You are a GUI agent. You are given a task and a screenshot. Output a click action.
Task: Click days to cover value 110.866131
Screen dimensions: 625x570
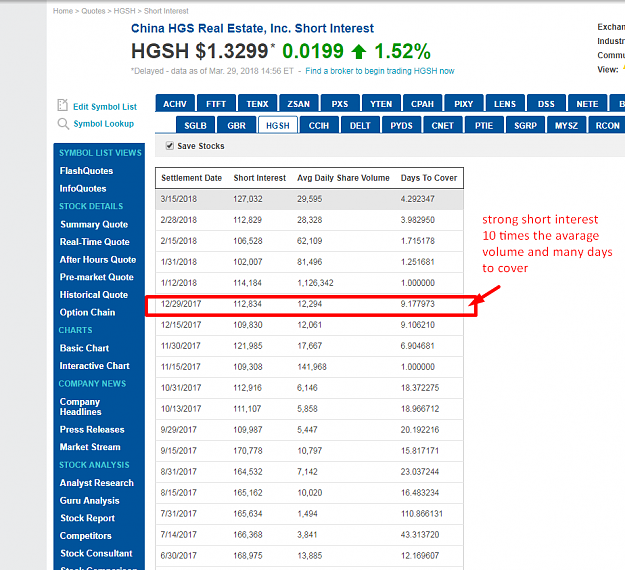point(422,514)
